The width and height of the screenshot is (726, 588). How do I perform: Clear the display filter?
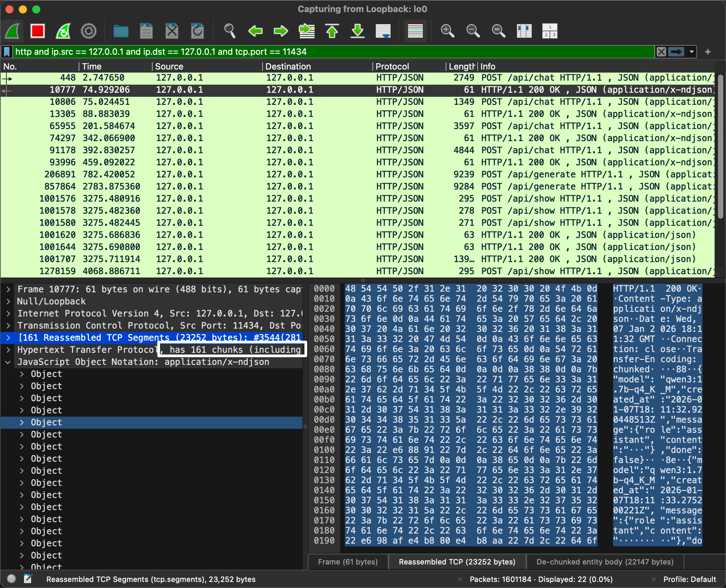pos(661,52)
